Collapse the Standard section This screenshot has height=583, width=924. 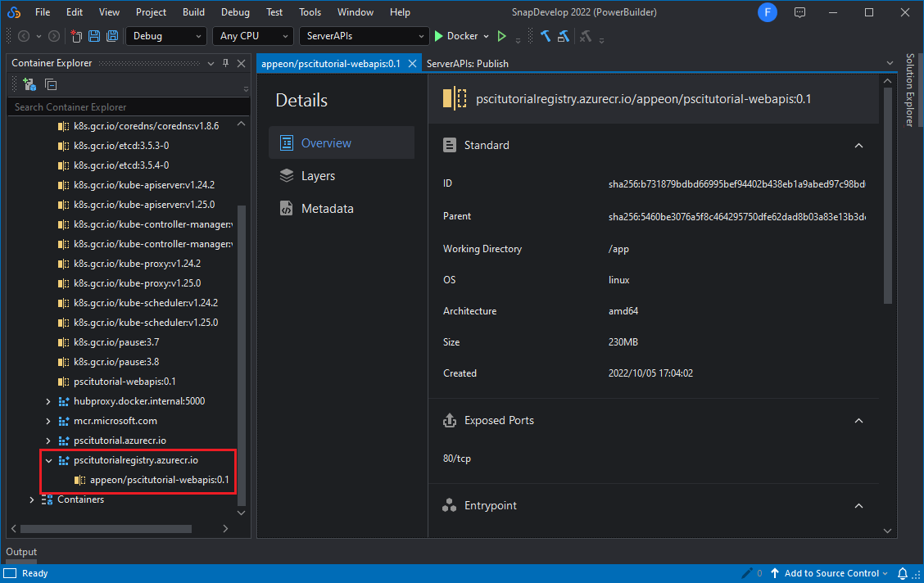pos(858,146)
